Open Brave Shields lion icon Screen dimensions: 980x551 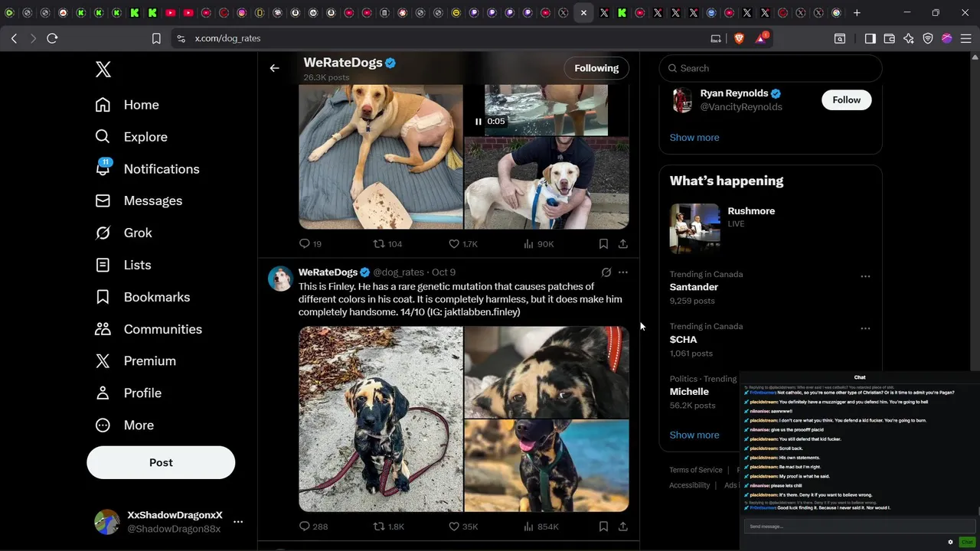pos(739,38)
